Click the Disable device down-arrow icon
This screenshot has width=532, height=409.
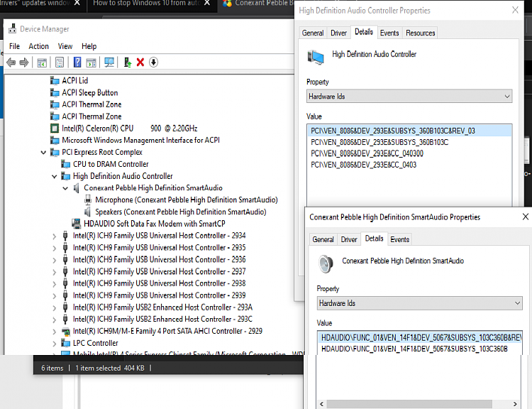(154, 62)
